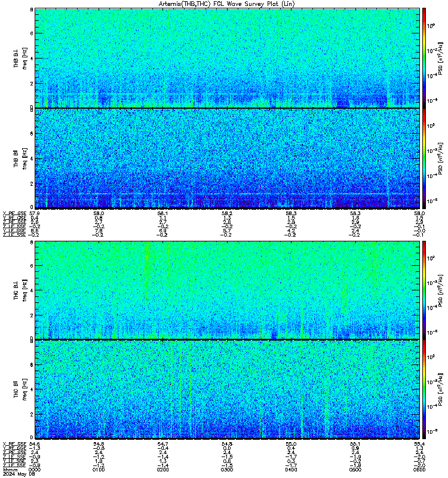Image resolution: width=448 pixels, height=478 pixels.
Task: Click the 0600 time tick label
Action: (x=419, y=470)
